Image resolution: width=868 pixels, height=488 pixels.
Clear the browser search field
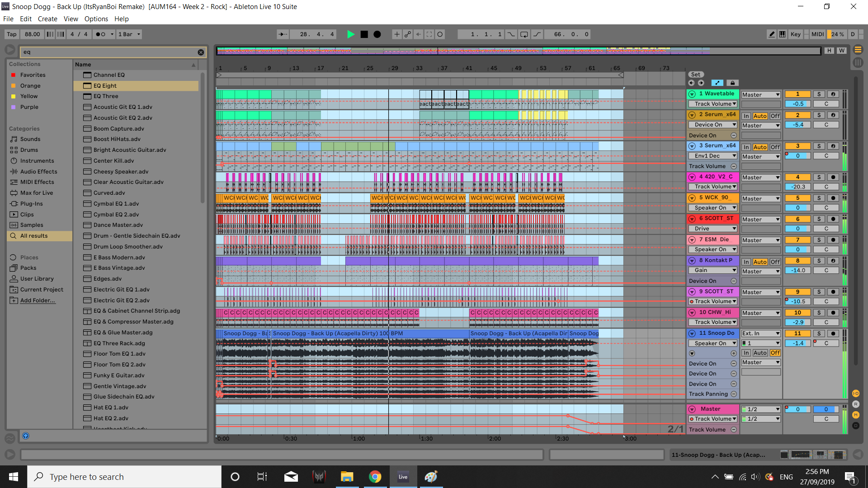201,52
